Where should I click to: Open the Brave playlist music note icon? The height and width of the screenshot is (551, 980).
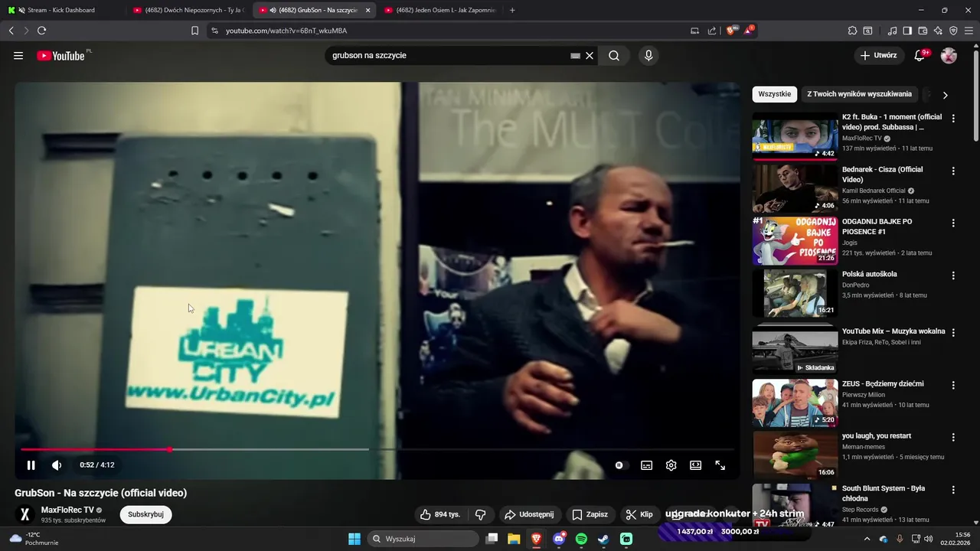[x=893, y=31]
